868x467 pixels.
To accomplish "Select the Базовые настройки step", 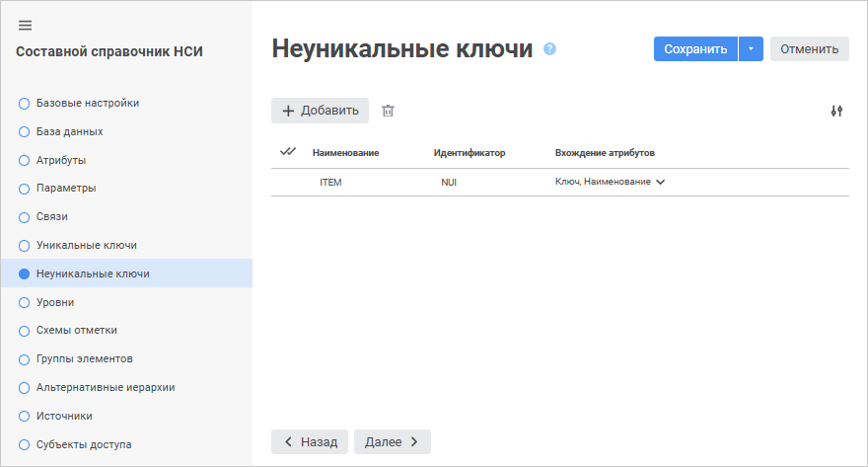I will 87,103.
